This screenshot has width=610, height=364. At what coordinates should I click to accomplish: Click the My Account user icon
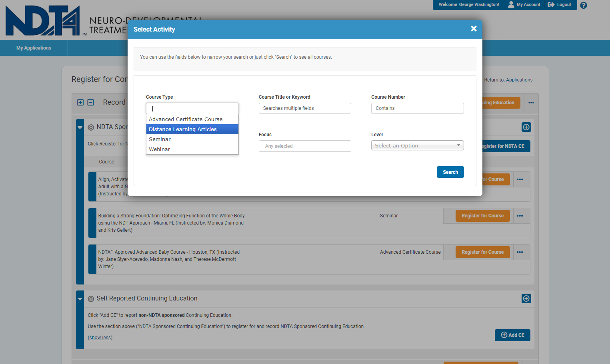point(511,4)
